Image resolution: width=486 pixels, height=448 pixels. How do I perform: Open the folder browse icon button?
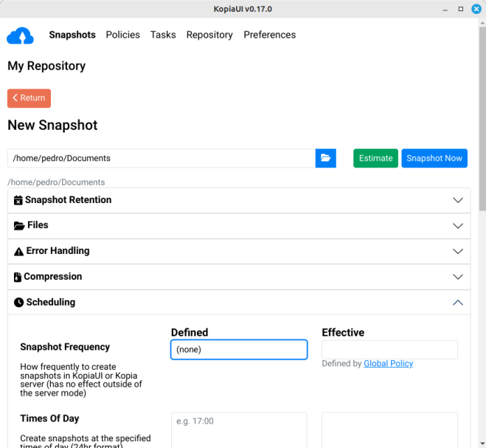pos(325,158)
